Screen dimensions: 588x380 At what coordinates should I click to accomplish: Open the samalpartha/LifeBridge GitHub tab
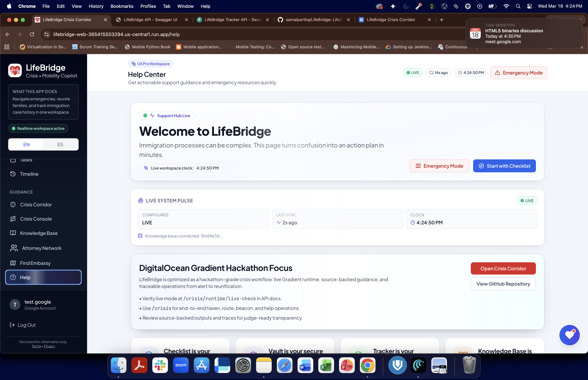pos(313,20)
